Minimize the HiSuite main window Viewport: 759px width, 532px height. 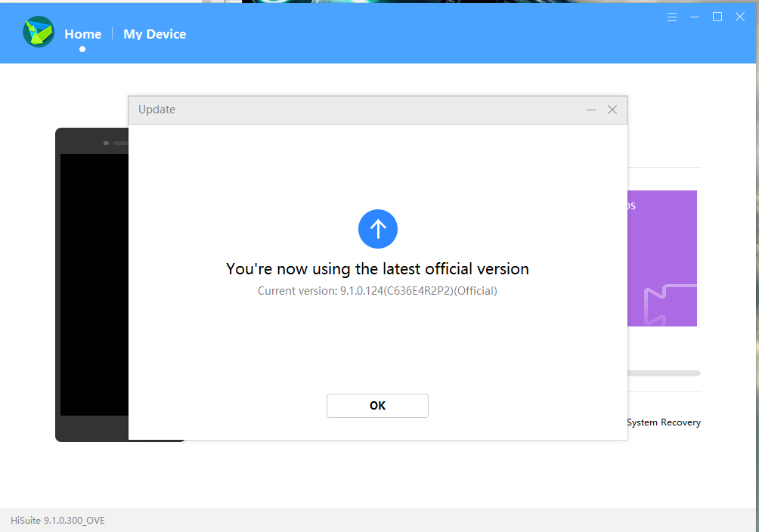tap(695, 17)
